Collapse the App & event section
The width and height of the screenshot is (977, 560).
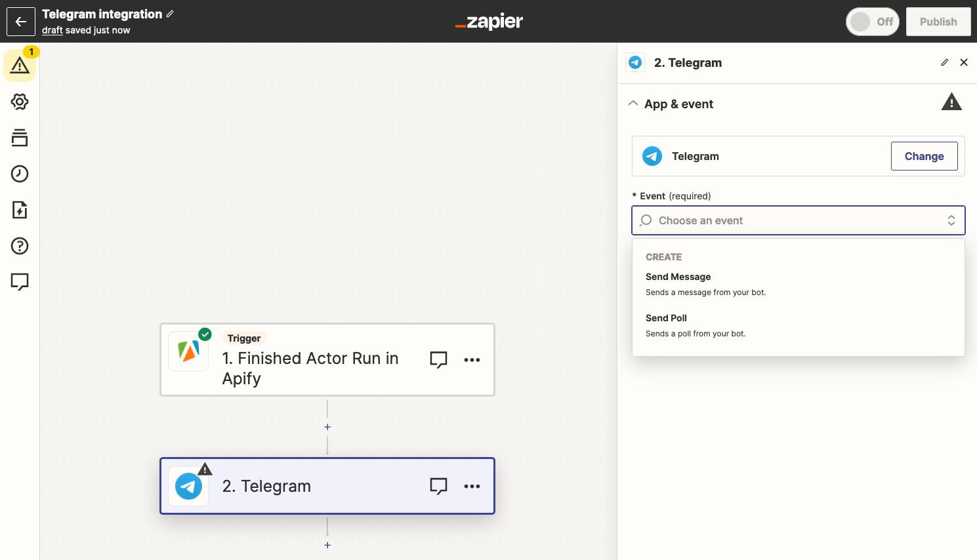click(633, 103)
